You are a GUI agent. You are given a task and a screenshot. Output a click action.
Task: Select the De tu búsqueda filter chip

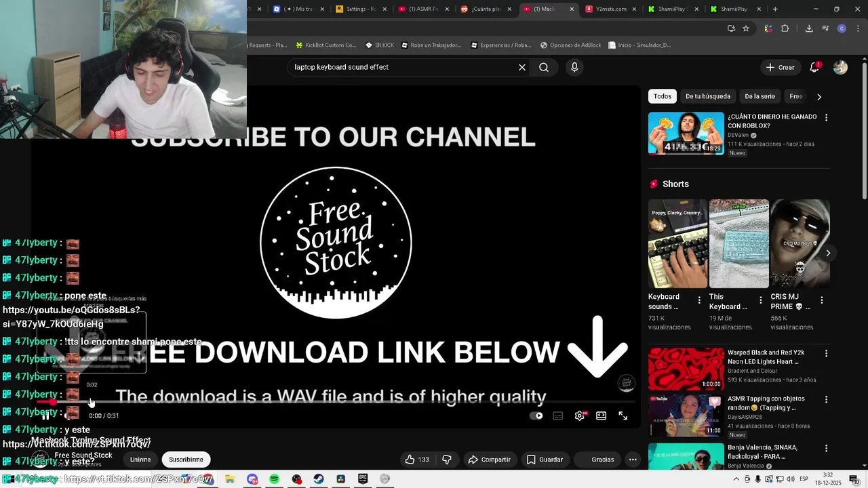(x=708, y=96)
